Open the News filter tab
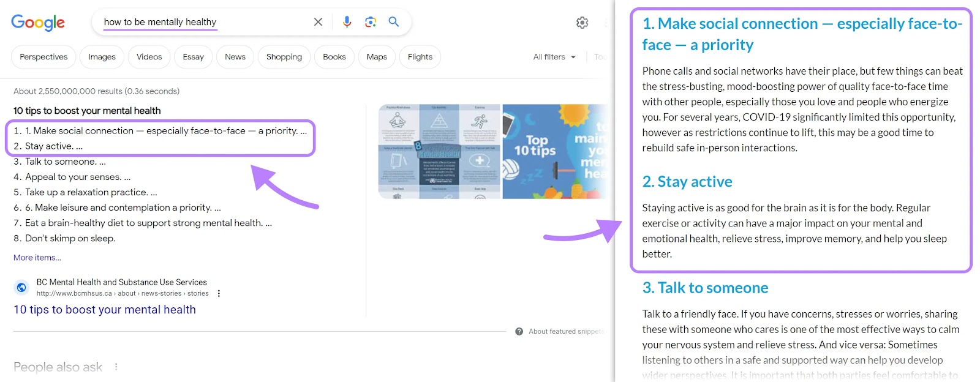 [235, 57]
